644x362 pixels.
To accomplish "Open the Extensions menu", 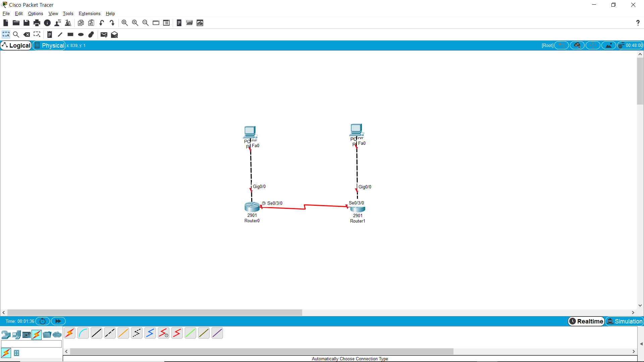I will point(89,13).
